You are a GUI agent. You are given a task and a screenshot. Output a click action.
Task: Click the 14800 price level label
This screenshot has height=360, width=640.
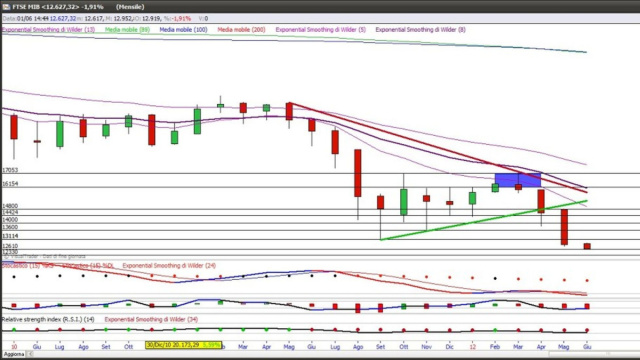pyautogui.click(x=10, y=206)
